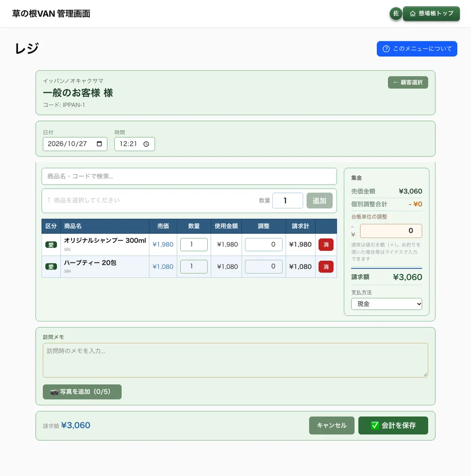This screenshot has width=471, height=476.
Task: Click the shampoo row 調整 adjustment field
Action: coord(264,245)
